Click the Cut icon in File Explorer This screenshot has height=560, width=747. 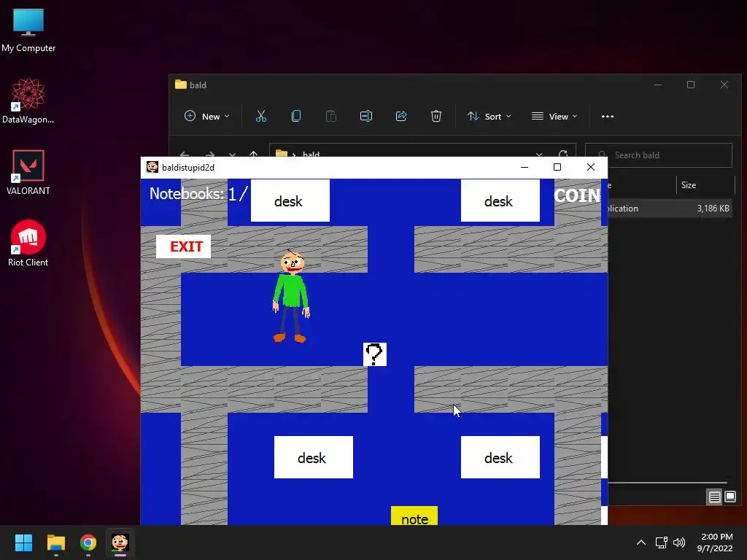point(260,116)
